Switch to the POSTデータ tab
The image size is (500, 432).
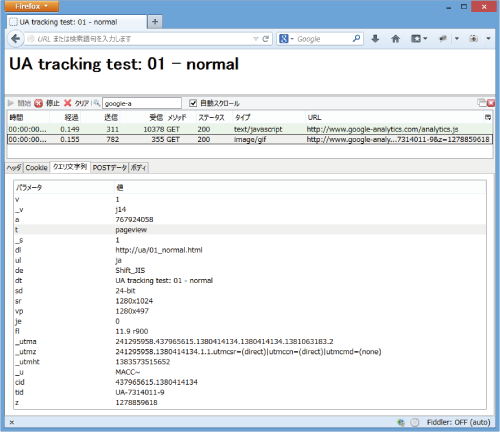[x=110, y=168]
